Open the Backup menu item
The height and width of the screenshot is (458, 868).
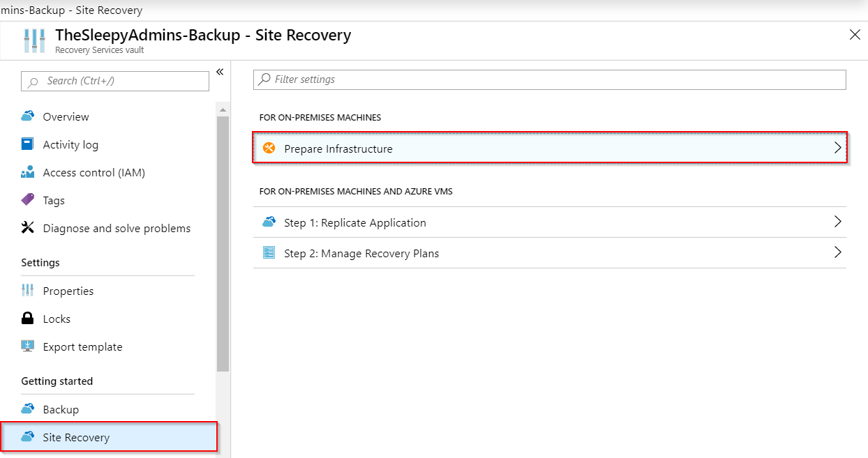(61, 409)
